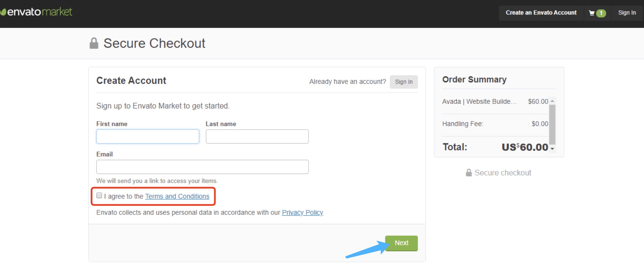The width and height of the screenshot is (644, 274).
Task: Click the grey Sign In button in the Create Account form
Action: 404,82
